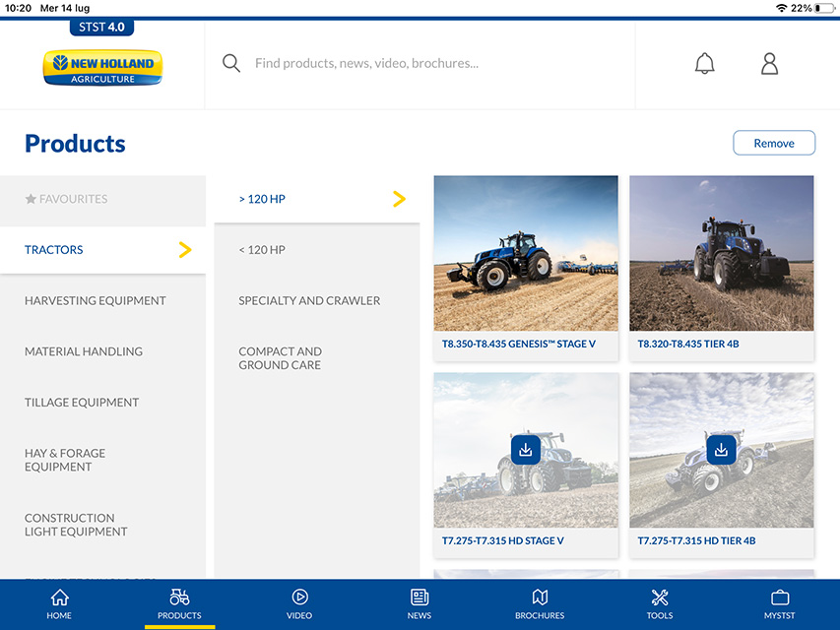Download T7.275-T7.315 HD Tier 4B content

[x=721, y=450]
